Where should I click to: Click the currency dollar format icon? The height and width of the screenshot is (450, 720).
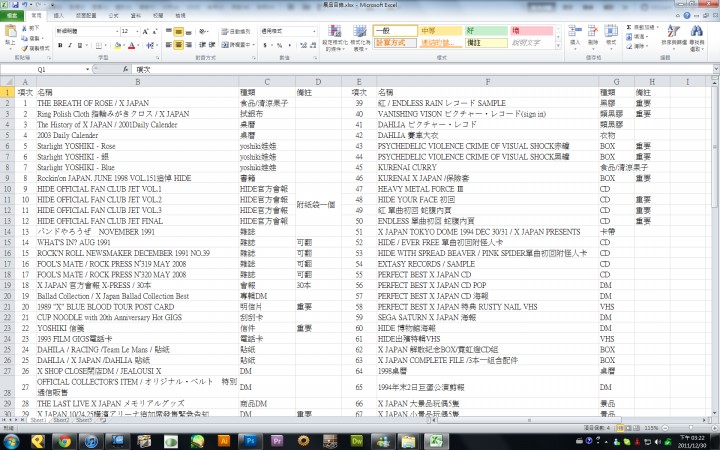click(265, 45)
